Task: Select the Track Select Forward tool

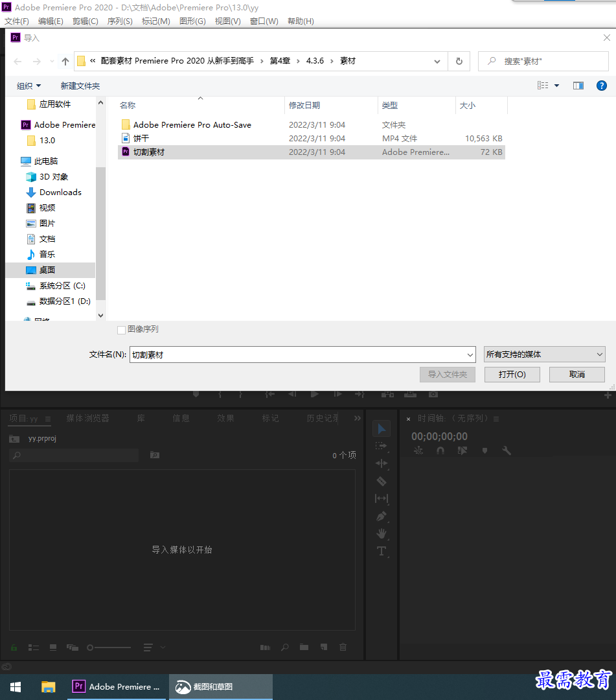Action: [x=382, y=446]
